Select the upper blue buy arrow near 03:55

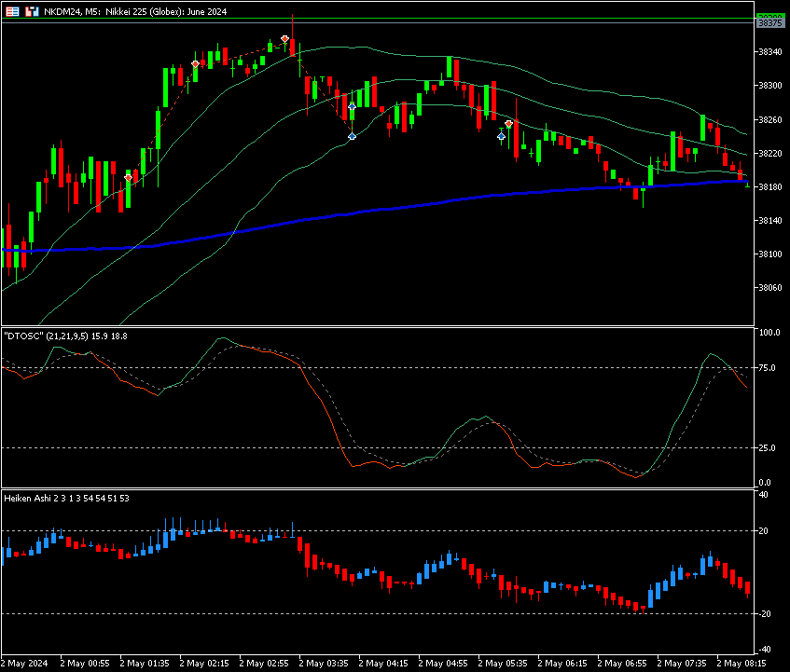click(353, 106)
